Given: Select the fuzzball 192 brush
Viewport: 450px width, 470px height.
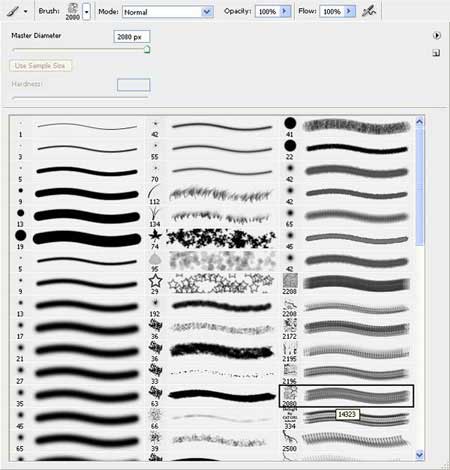Looking at the screenshot, I should pos(212,307).
